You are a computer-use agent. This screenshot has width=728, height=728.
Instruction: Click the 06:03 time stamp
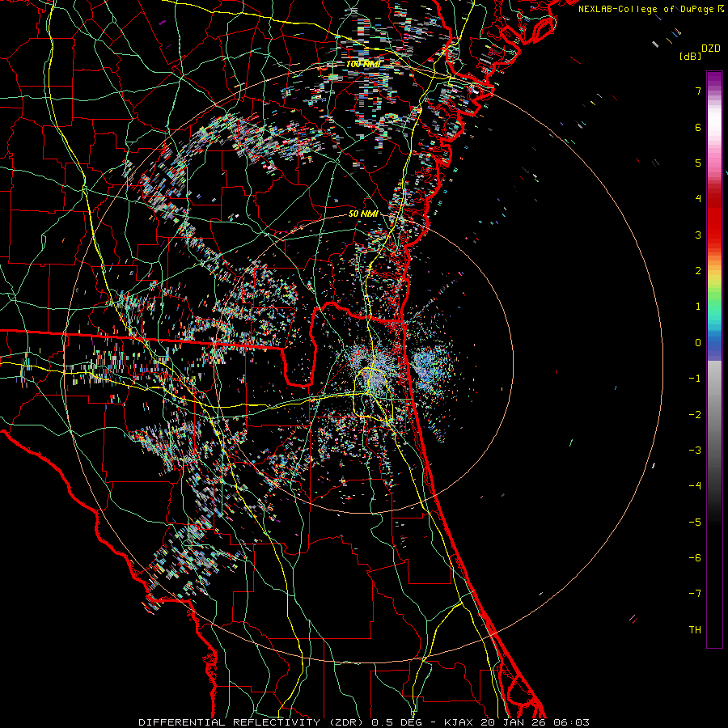[574, 722]
